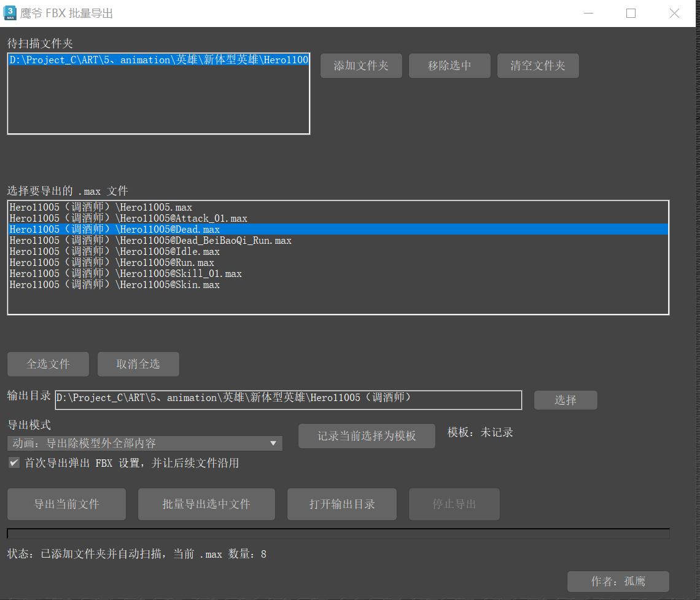
Task: Maximize the FBX 批量导出 window
Action: 631,14
